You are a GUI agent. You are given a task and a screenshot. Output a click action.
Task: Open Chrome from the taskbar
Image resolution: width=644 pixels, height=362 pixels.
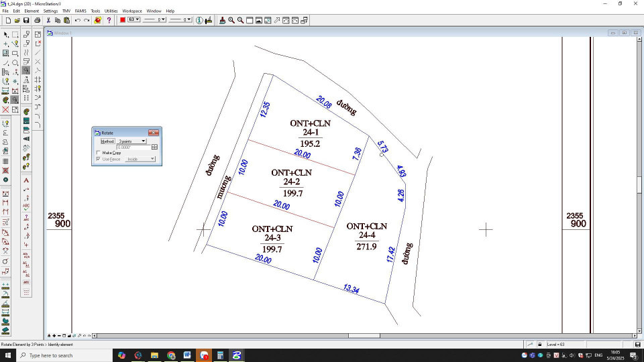click(171, 355)
